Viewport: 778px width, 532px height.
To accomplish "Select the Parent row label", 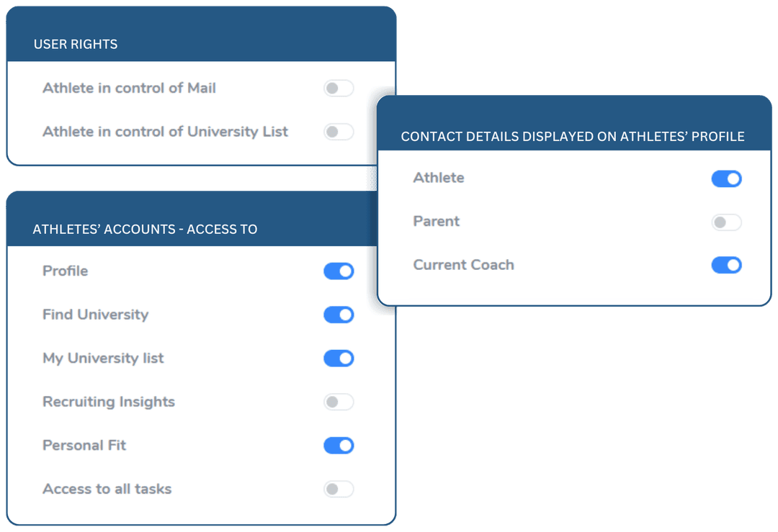I will pyautogui.click(x=435, y=222).
